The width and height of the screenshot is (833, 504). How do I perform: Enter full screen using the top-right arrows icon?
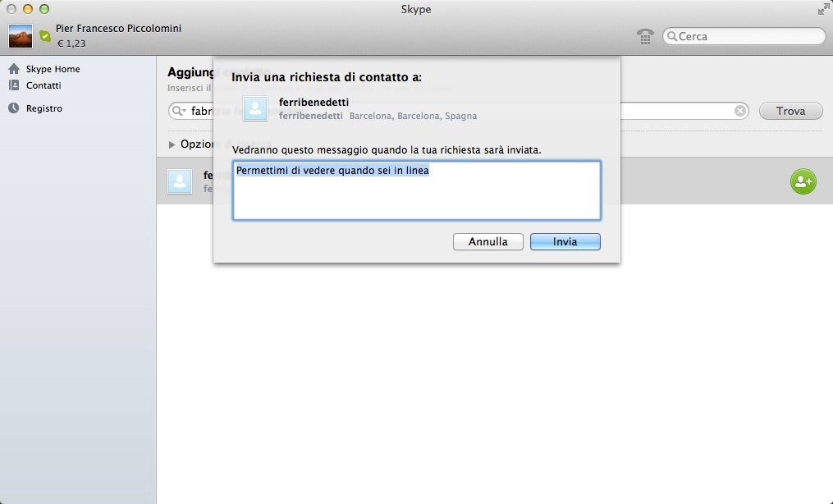pyautogui.click(x=823, y=9)
